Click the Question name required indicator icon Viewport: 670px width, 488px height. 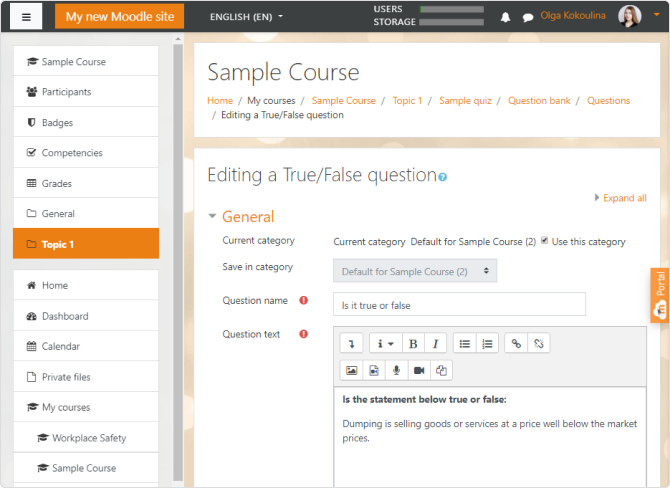pos(303,300)
